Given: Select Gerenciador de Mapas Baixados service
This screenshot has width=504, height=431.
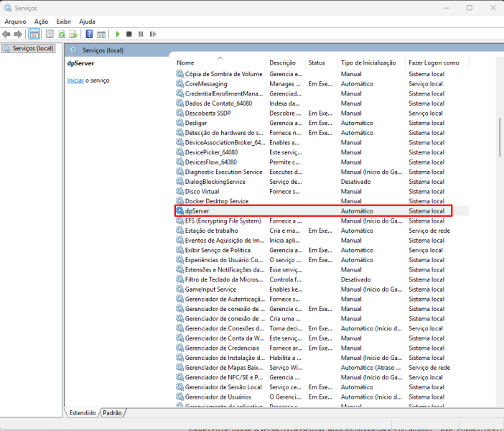Looking at the screenshot, I should click(322, 368).
